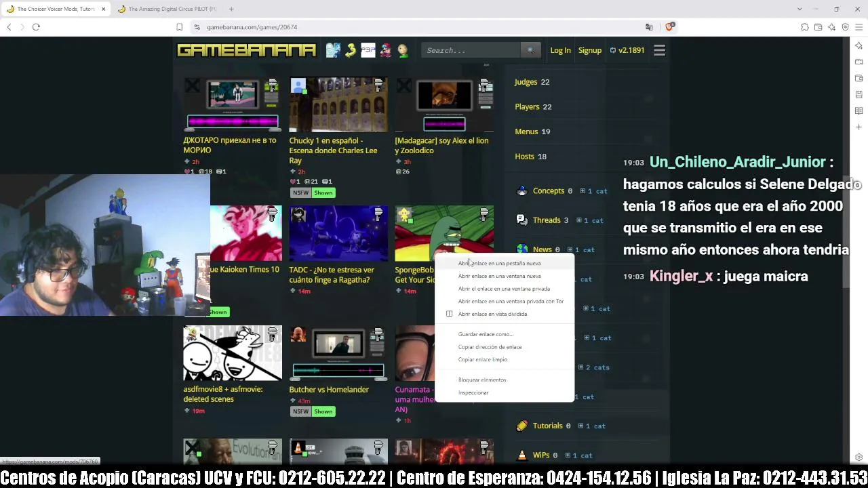Choose 'Abrir el enlace en una ventana privada'
The height and width of the screenshot is (488, 868).
(x=504, y=289)
